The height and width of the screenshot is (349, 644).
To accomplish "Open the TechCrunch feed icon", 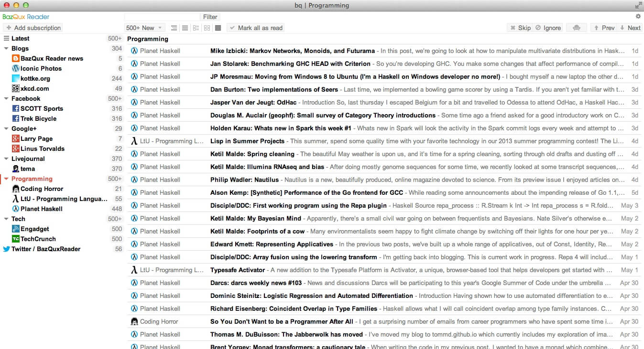I will (x=16, y=239).
